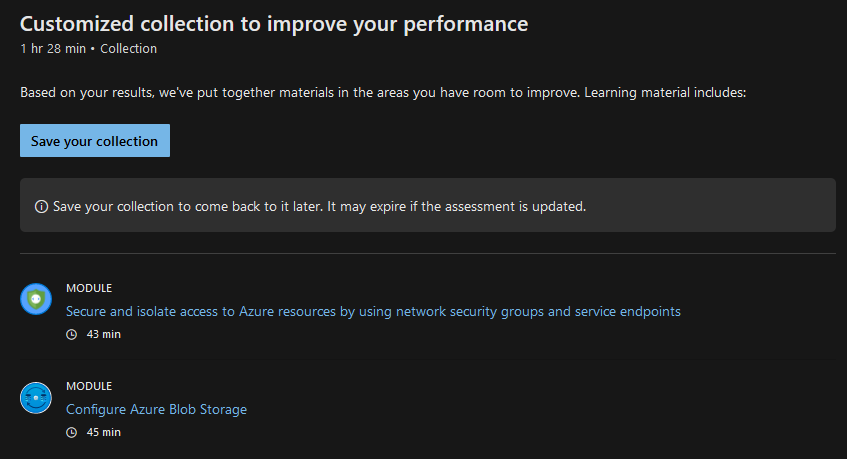
Task: Click the MODULE label above Configure Azure Blob Storage
Action: pyautogui.click(x=89, y=386)
